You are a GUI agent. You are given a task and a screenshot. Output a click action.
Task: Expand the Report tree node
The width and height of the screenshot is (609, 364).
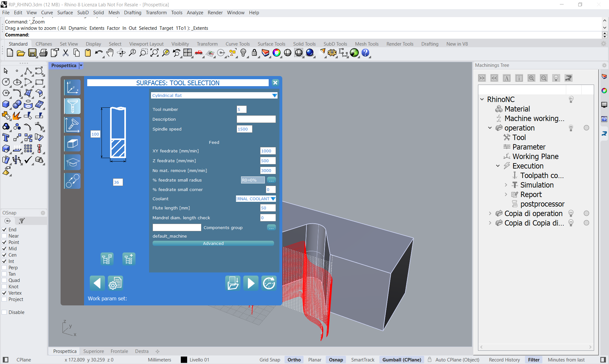pyautogui.click(x=506, y=194)
